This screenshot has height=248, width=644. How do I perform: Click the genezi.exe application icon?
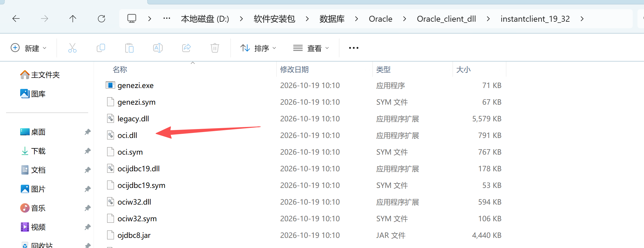click(x=110, y=85)
